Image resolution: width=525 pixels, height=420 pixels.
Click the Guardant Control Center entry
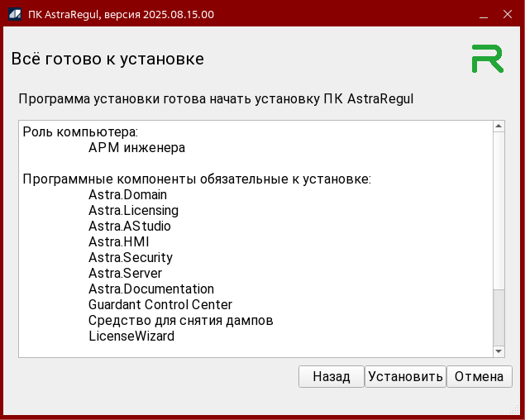(160, 305)
